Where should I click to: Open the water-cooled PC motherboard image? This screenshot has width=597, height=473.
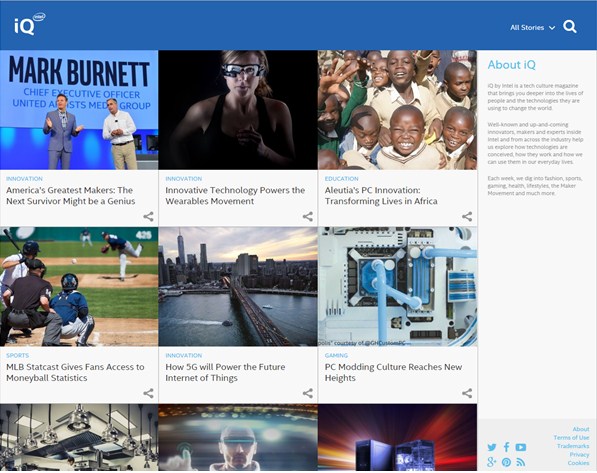coord(397,287)
